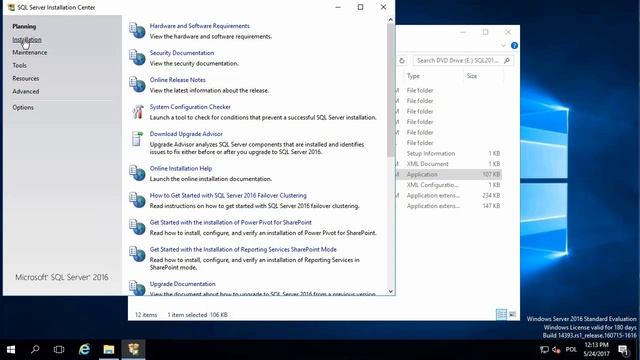Click the Upgrade Documentation globe icon
640x360 pixels.
[x=137, y=287]
